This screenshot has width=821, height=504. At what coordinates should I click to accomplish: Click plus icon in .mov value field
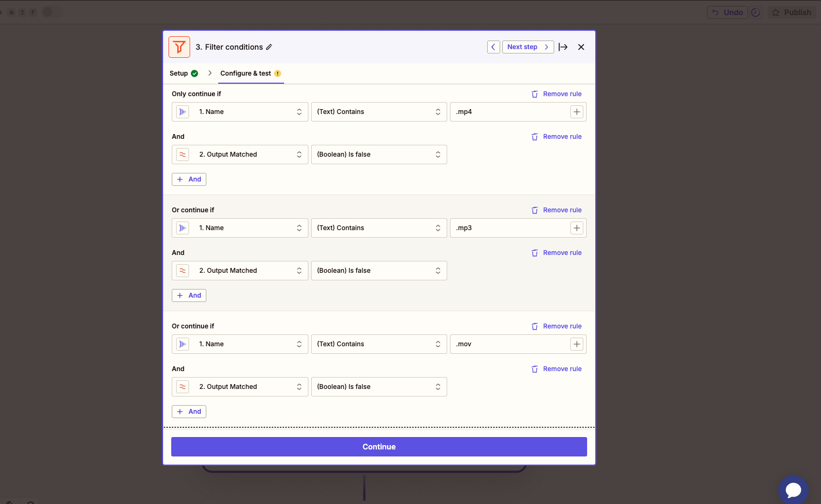[x=577, y=344]
